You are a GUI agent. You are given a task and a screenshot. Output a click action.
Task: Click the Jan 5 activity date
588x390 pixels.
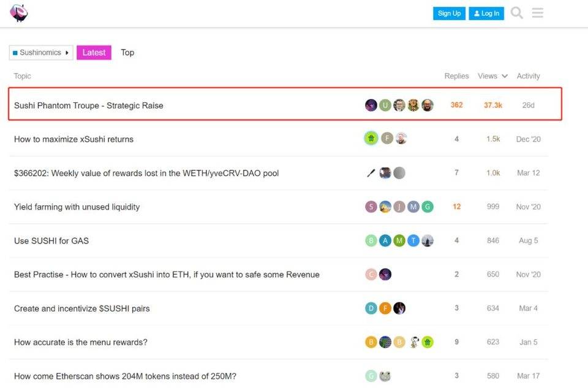[x=528, y=342]
